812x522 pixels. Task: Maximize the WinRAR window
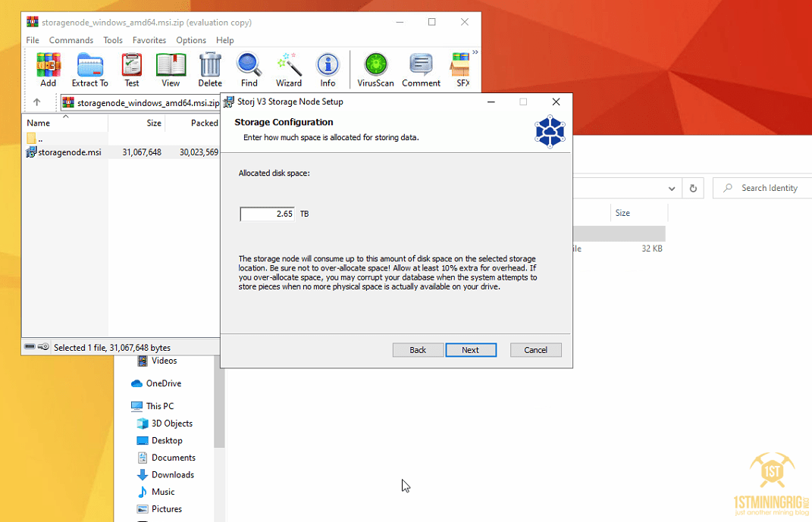pos(432,22)
